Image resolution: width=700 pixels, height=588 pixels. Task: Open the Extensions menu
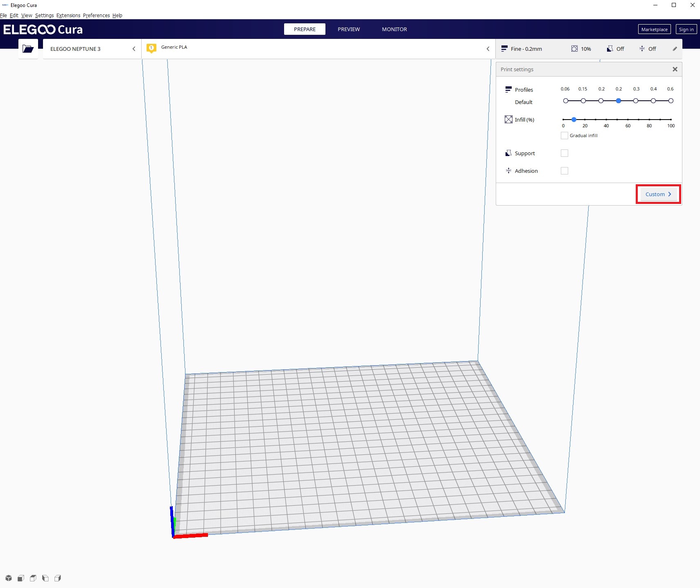[68, 16]
